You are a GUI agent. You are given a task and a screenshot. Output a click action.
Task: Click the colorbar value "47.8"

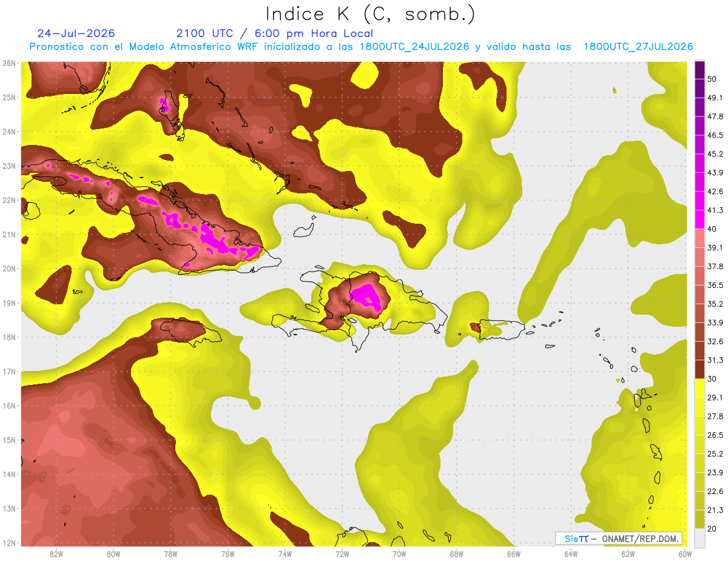click(715, 117)
